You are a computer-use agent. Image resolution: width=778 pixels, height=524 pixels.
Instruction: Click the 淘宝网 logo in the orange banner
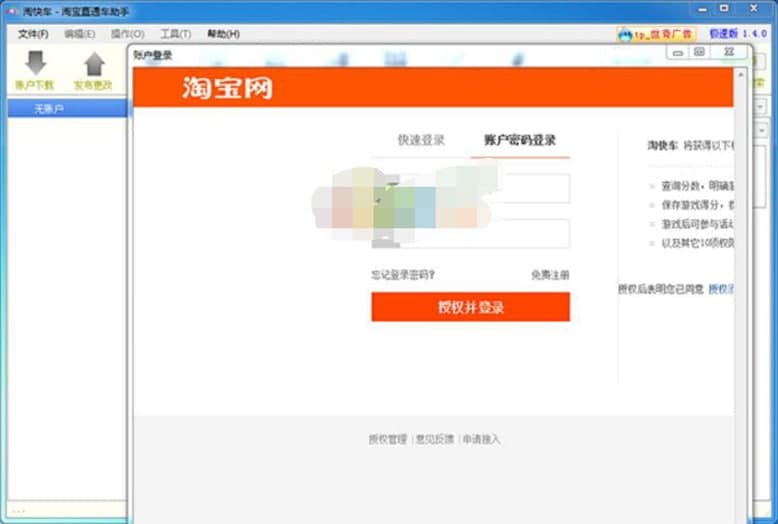coord(228,88)
